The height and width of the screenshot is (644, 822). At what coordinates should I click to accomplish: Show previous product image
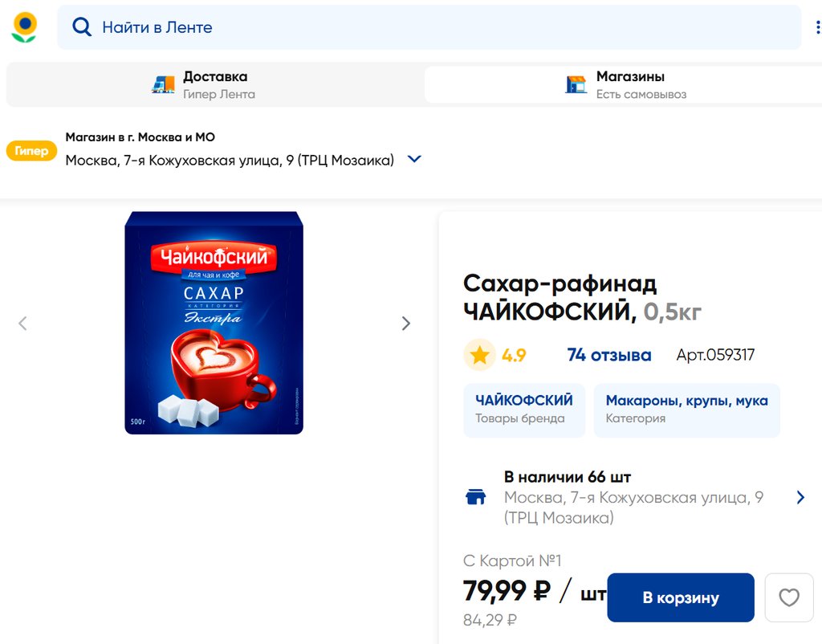coord(22,324)
